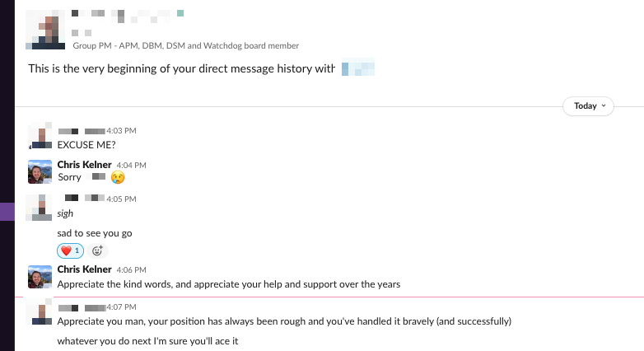Click the blurred avatar at the 4:07 PM message
This screenshot has height=351, width=644.
coord(40,311)
